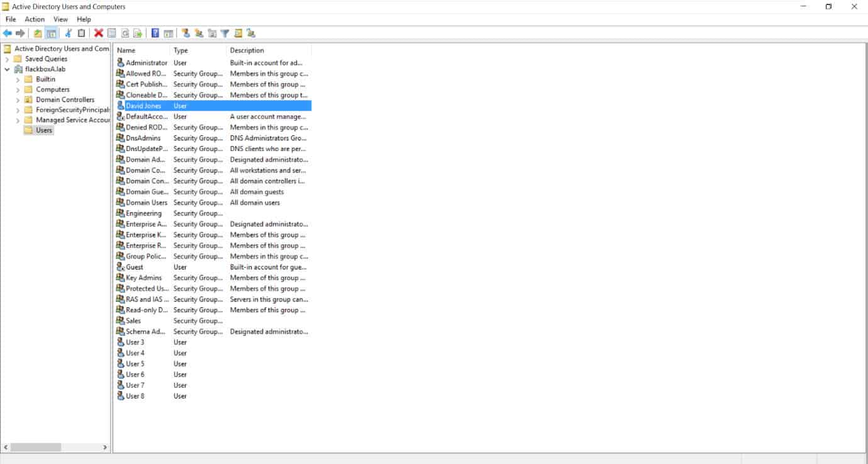Refresh the list using the toolbar icon
This screenshot has height=464, width=868.
125,33
